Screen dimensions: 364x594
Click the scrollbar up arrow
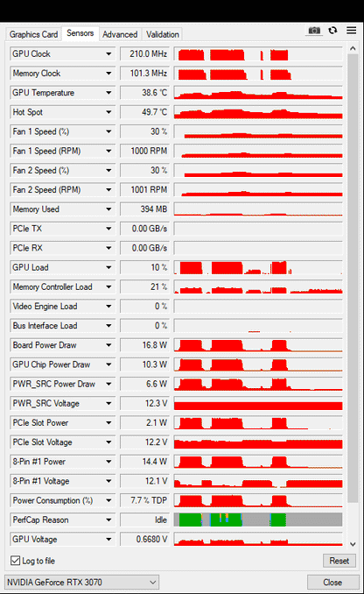[353, 48]
